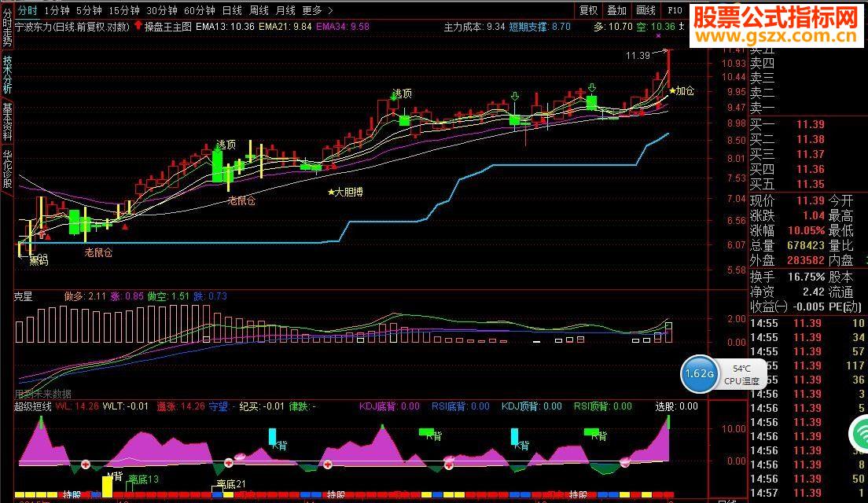The image size is (868, 503).
Task: Click the CPU温度 54°C widget
Action: point(741,375)
